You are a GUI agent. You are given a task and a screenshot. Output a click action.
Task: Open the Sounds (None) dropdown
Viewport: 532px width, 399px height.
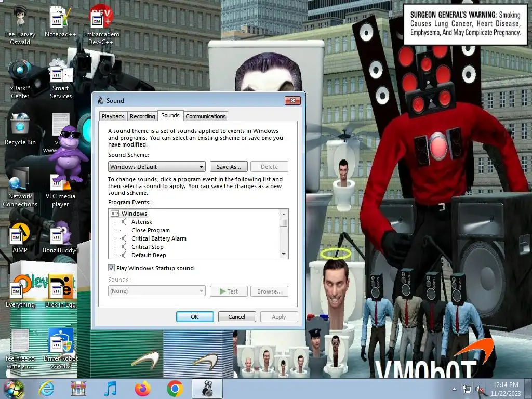[x=157, y=291]
